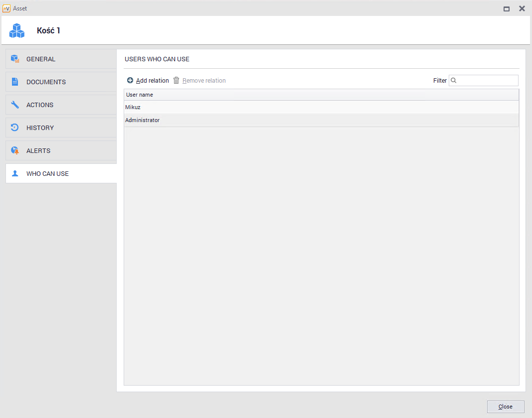
Task: Select the WHO CAN USE tab
Action: pyautogui.click(x=47, y=173)
